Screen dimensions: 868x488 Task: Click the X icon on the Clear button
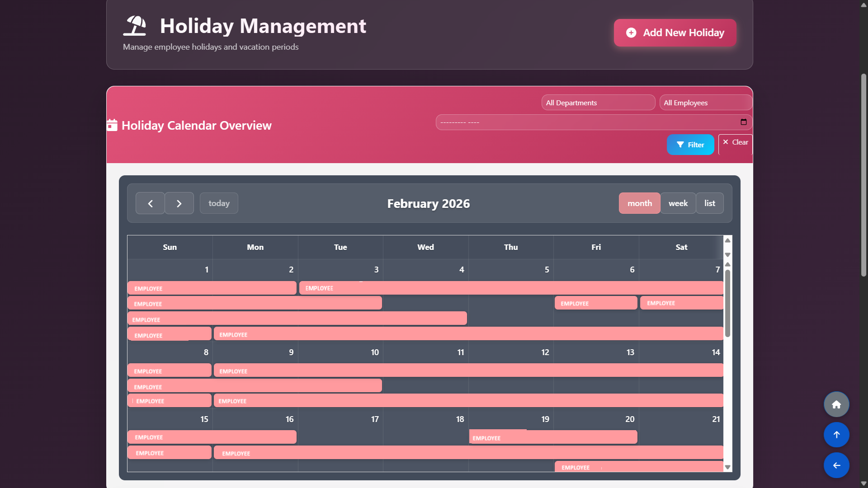click(726, 142)
